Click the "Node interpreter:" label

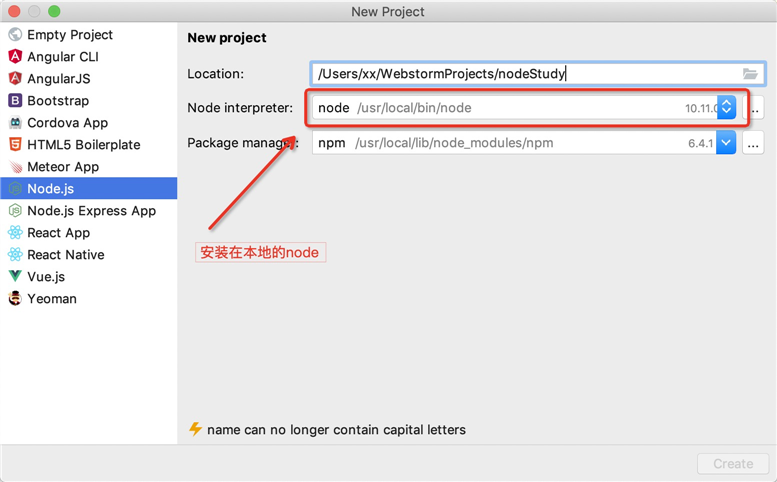tap(240, 107)
